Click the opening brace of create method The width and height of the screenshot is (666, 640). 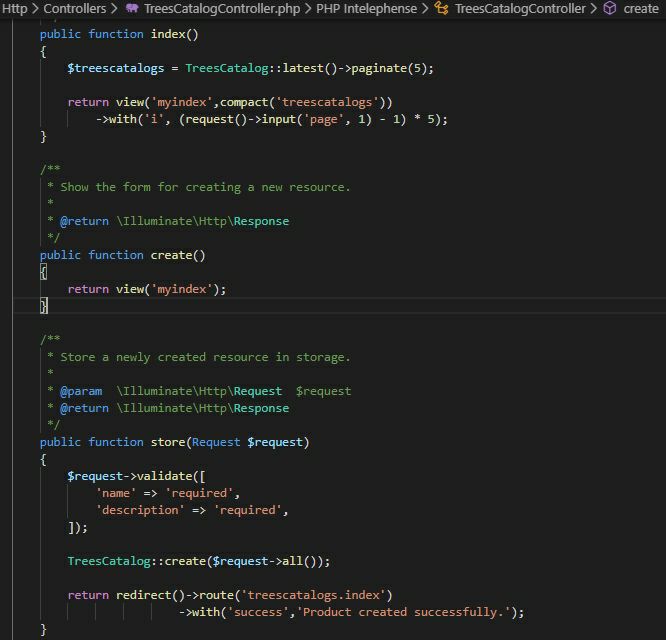(x=43, y=272)
